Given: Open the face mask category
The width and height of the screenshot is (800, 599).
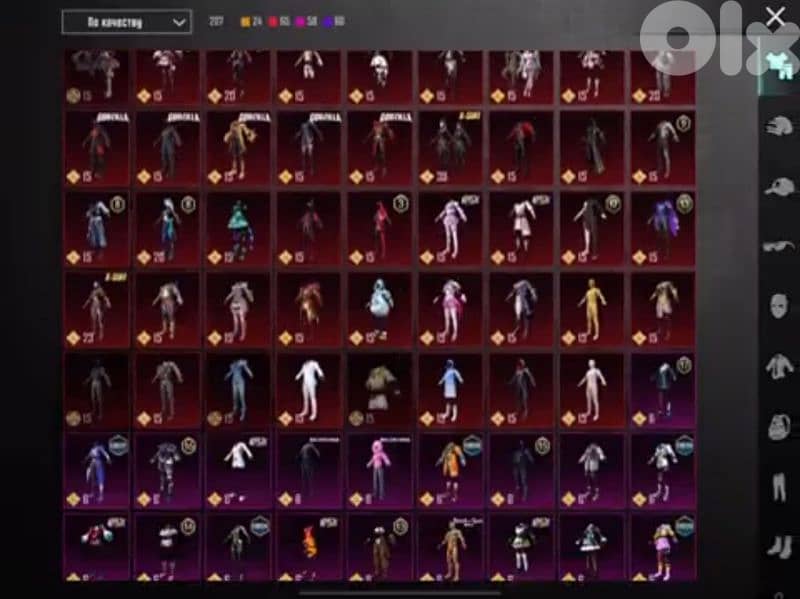Looking at the screenshot, I should click(779, 306).
